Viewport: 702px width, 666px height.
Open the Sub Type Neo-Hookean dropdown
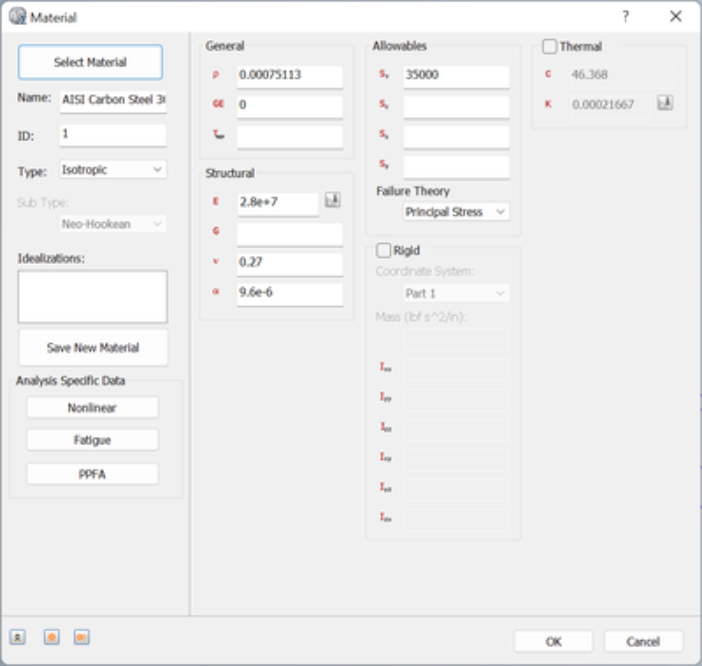[x=113, y=224]
